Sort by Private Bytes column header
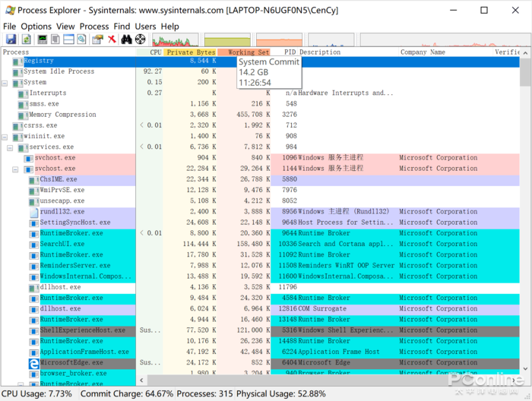The image size is (532, 401). point(190,52)
